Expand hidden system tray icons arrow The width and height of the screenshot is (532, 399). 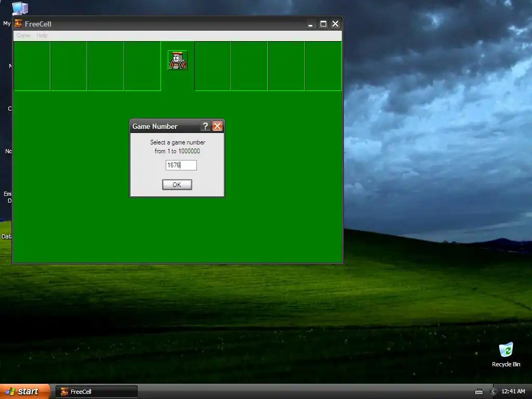[x=494, y=392]
